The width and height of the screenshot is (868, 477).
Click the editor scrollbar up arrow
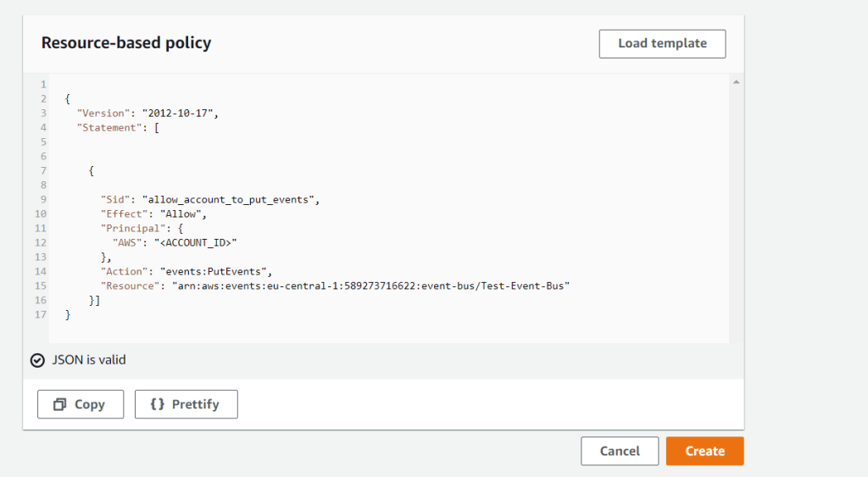736,82
